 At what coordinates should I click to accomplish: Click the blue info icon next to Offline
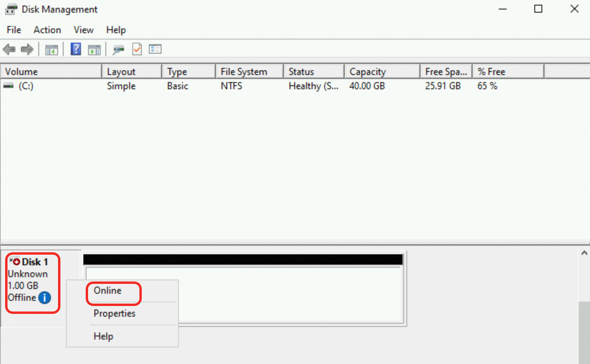point(45,298)
